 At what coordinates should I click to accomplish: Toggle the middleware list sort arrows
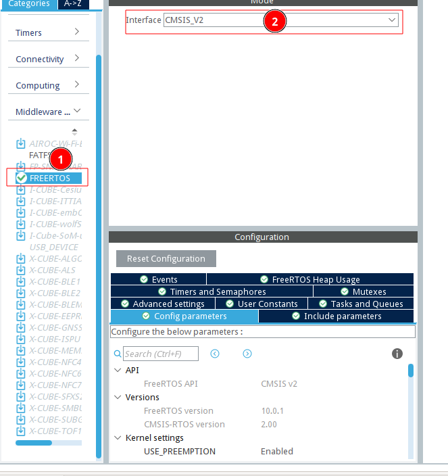74,132
